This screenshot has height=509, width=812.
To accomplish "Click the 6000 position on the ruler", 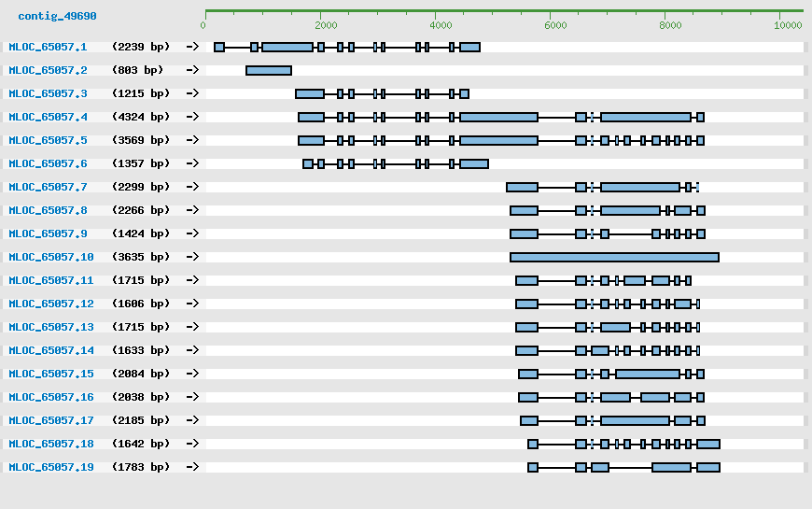I will (555, 24).
